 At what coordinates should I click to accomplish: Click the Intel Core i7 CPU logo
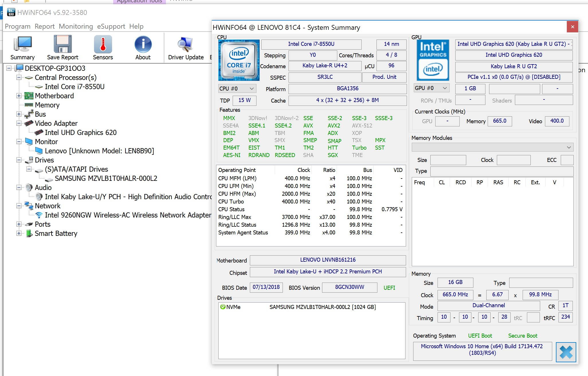pos(239,60)
